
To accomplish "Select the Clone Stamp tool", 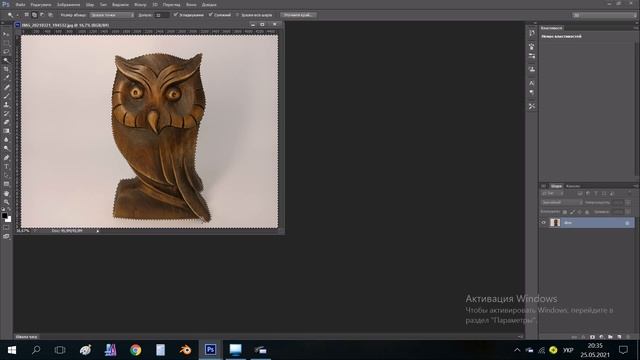I will click(x=6, y=104).
